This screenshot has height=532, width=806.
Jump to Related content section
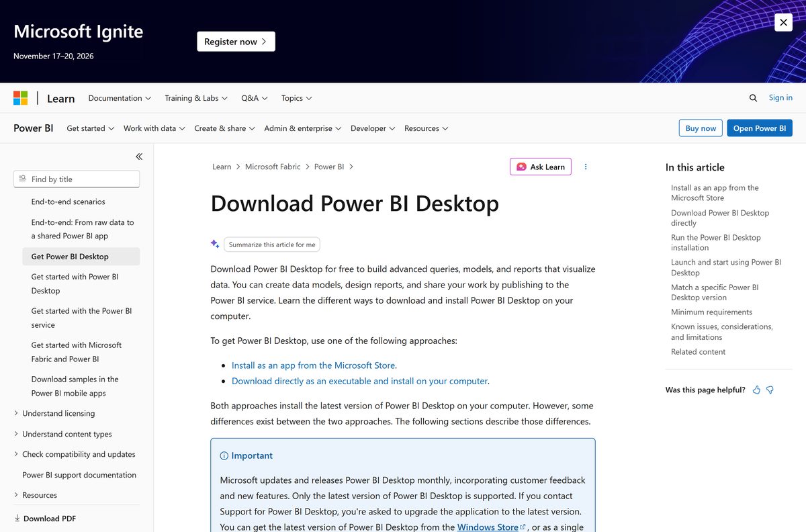[x=698, y=351]
